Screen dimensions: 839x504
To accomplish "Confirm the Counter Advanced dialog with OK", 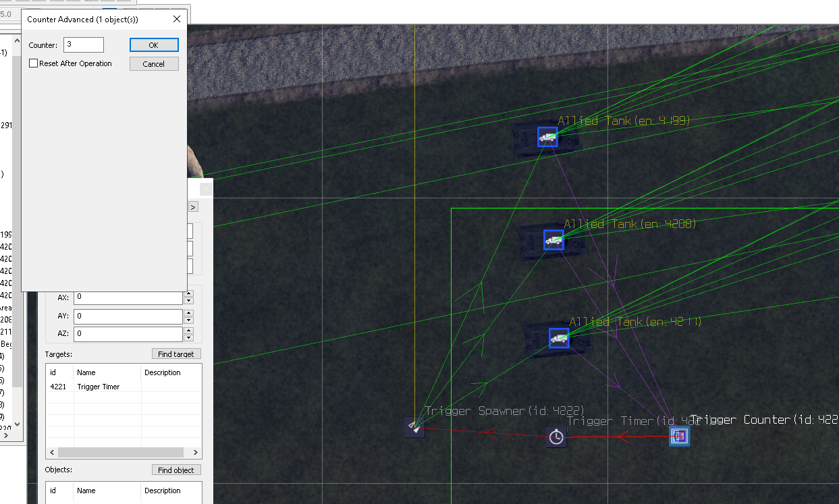I will [154, 45].
